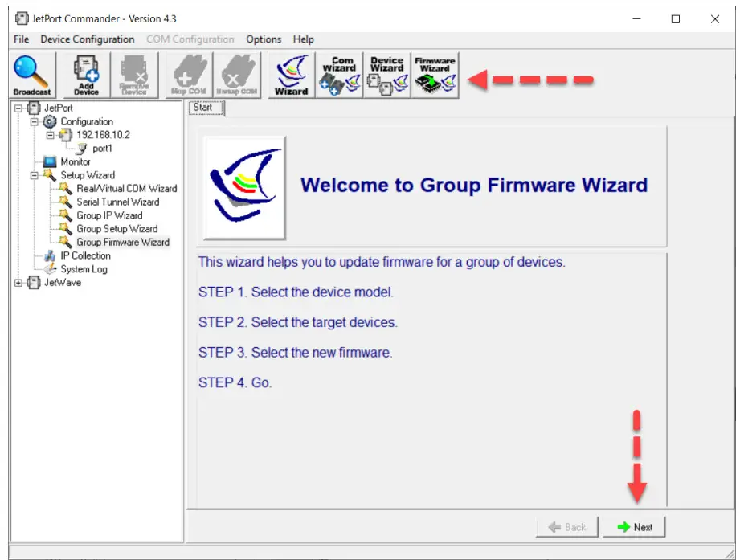This screenshot has height=560, width=740.
Task: Launch the Com Wizard from toolbar
Action: click(x=339, y=72)
